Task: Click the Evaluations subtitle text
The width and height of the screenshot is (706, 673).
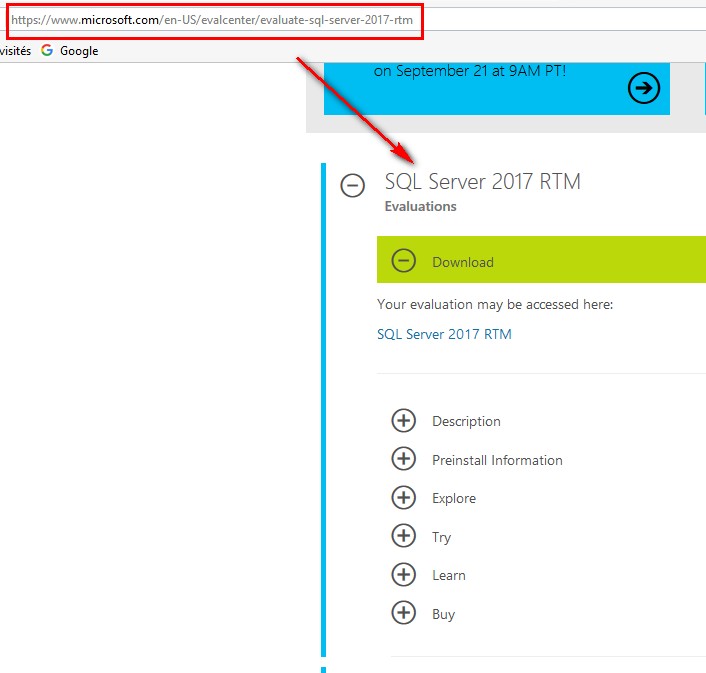Action: 421,206
